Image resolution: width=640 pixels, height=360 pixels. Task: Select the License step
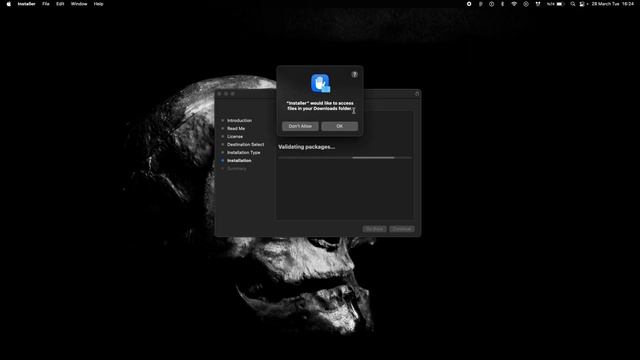click(235, 136)
